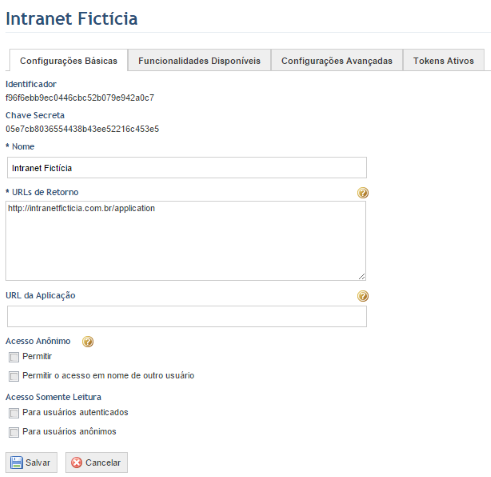The width and height of the screenshot is (491, 477).
Task: Click the Chave Secreta value text
Action: pos(82,129)
